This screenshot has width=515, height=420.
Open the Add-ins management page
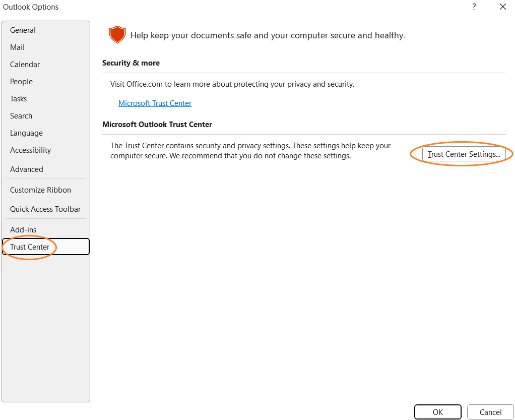click(x=23, y=229)
